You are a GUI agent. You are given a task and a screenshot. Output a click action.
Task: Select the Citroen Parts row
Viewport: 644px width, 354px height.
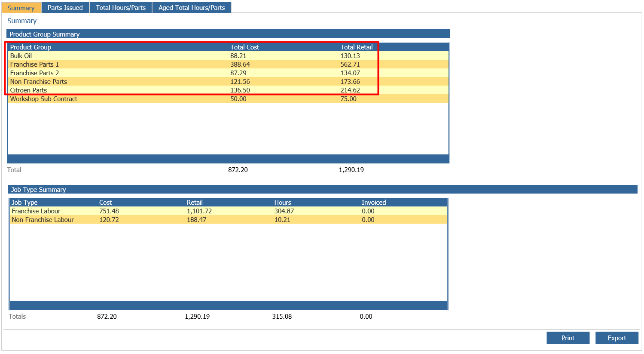[228, 90]
